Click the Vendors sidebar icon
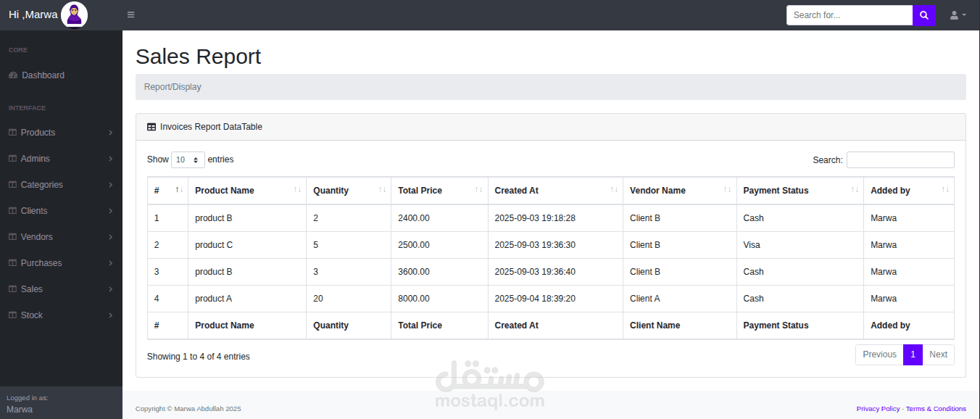The width and height of the screenshot is (980, 419). pos(12,237)
